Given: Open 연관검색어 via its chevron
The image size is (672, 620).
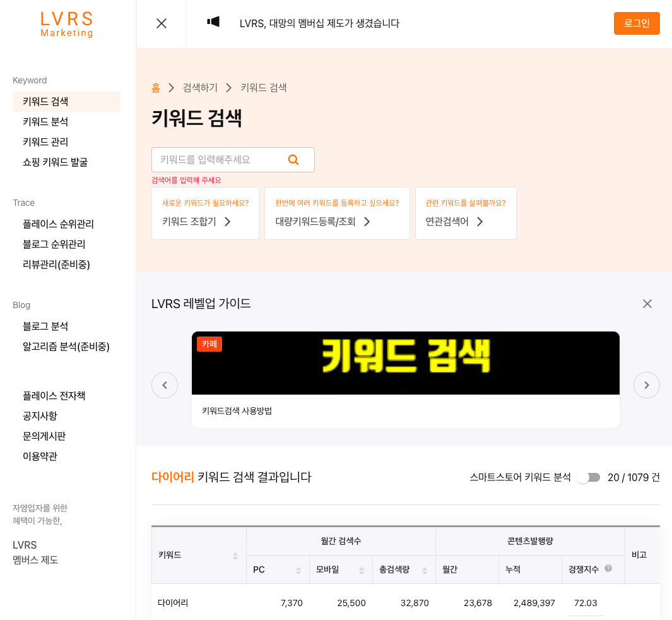Looking at the screenshot, I should click(x=480, y=222).
